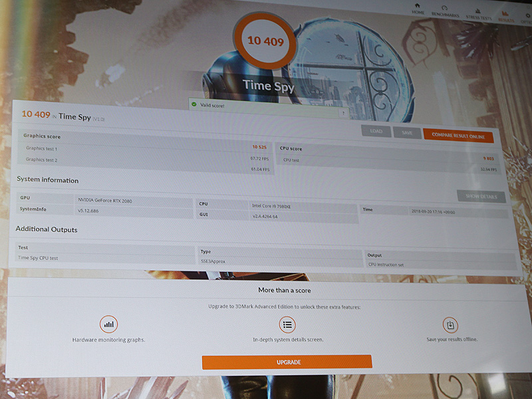Image resolution: width=532 pixels, height=399 pixels.
Task: Click the CPU instruction set output cell
Action: [x=440, y=265]
